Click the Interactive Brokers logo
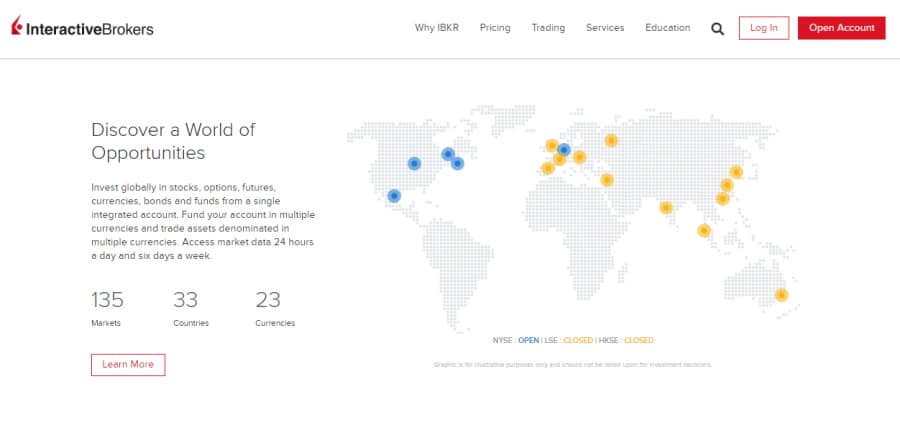This screenshot has height=438, width=900. click(x=82, y=26)
